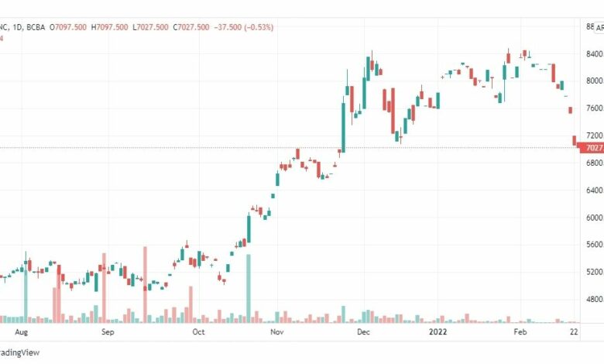
Task: Click the 4800 price axis label
Action: click(595, 299)
